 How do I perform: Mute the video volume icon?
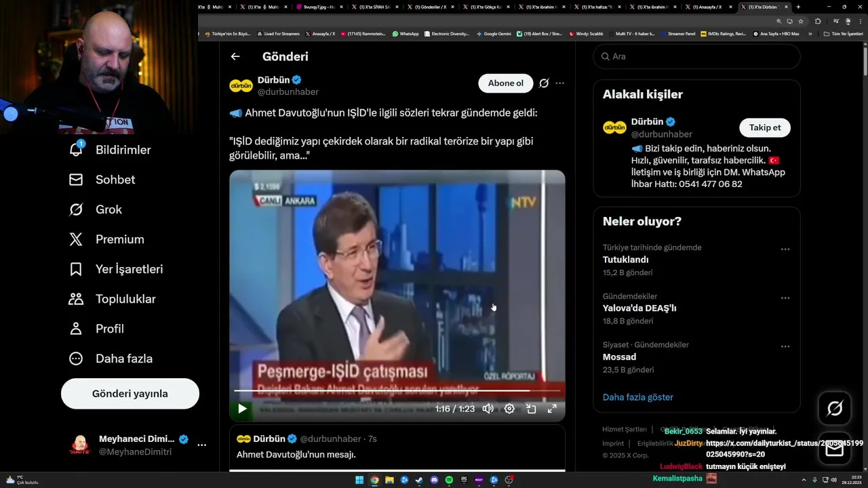(x=488, y=409)
